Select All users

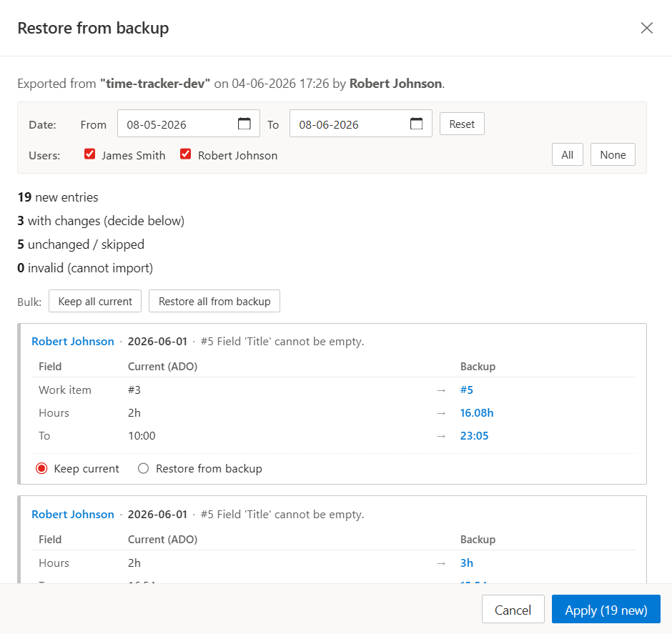(x=567, y=154)
